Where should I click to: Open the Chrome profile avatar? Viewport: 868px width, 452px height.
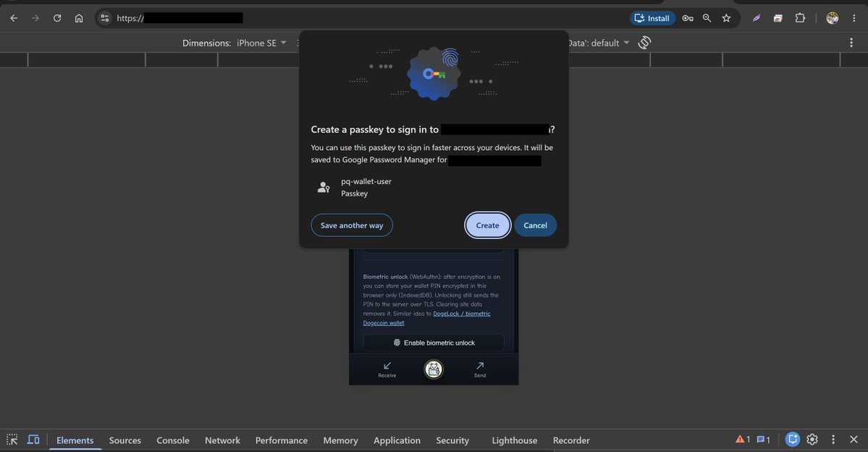(x=832, y=18)
